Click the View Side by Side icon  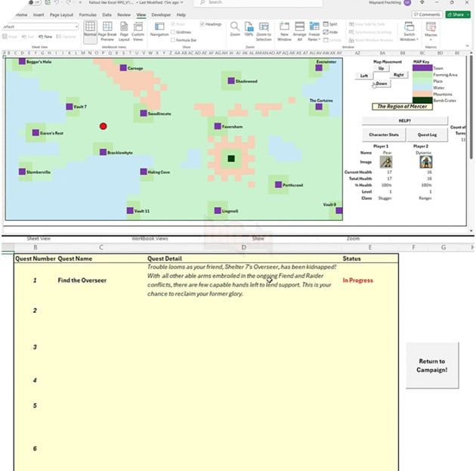pos(351,24)
